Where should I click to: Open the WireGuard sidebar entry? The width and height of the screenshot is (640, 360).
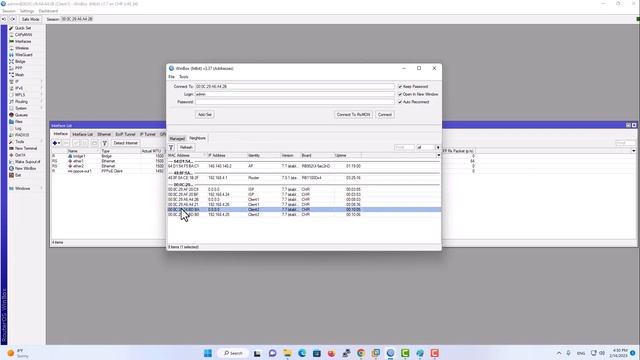[24, 55]
